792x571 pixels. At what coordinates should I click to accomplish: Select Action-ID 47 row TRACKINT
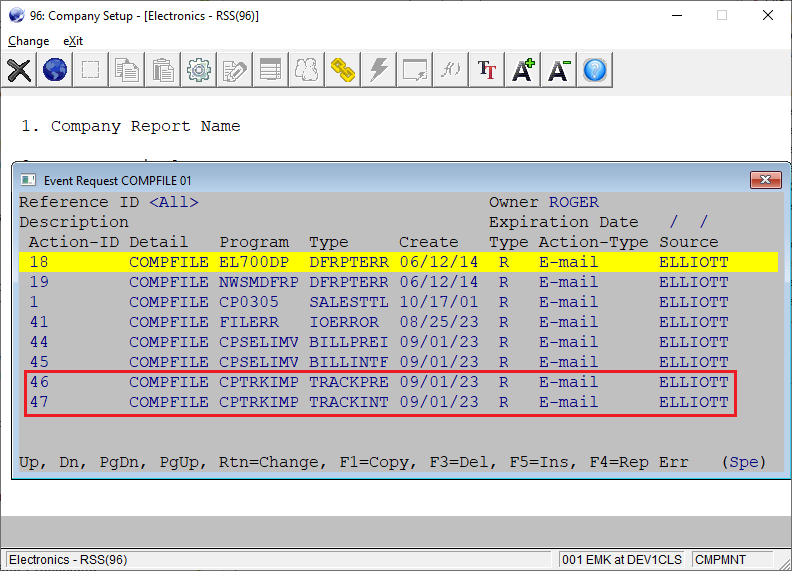(398, 402)
